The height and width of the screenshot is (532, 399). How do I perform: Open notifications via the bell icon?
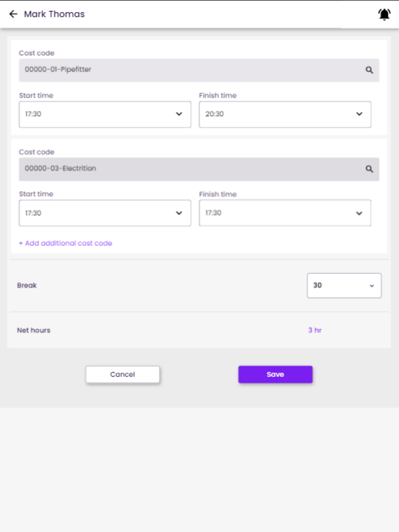click(384, 14)
